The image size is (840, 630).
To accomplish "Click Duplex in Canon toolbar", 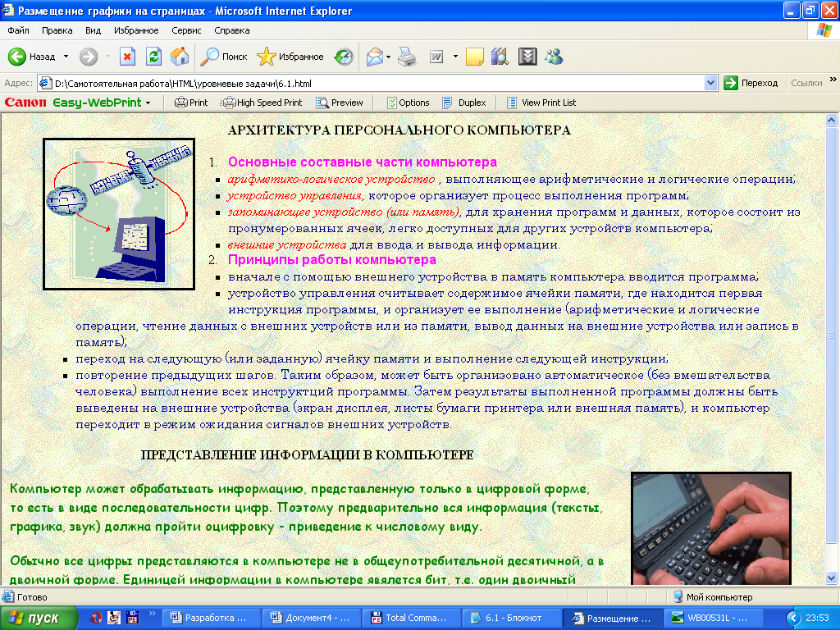I will pyautogui.click(x=464, y=103).
